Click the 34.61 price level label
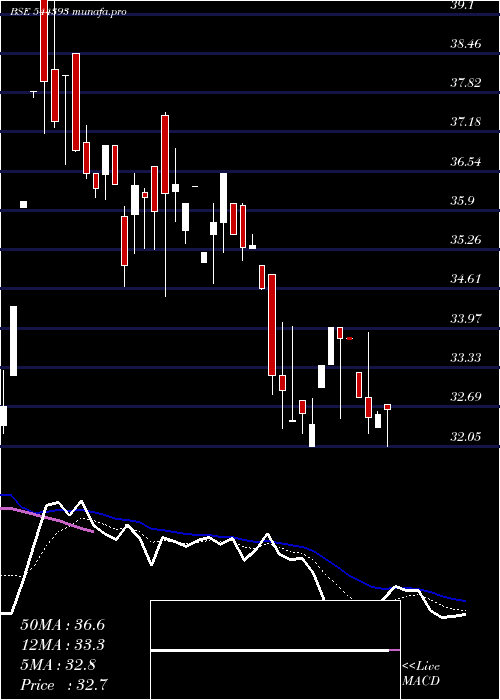500x700 pixels. point(466,279)
